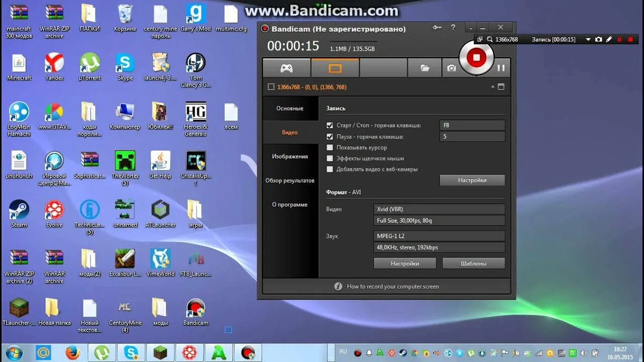Click the 1366x768 area selection text

(312, 87)
